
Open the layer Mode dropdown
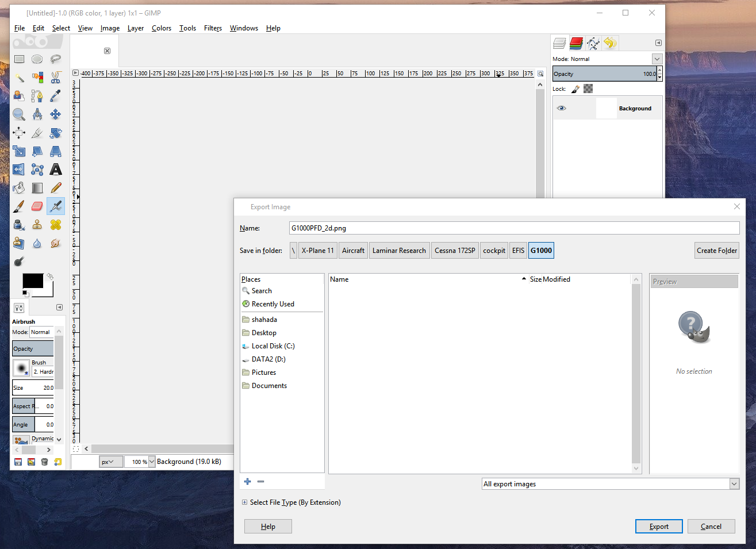657,59
